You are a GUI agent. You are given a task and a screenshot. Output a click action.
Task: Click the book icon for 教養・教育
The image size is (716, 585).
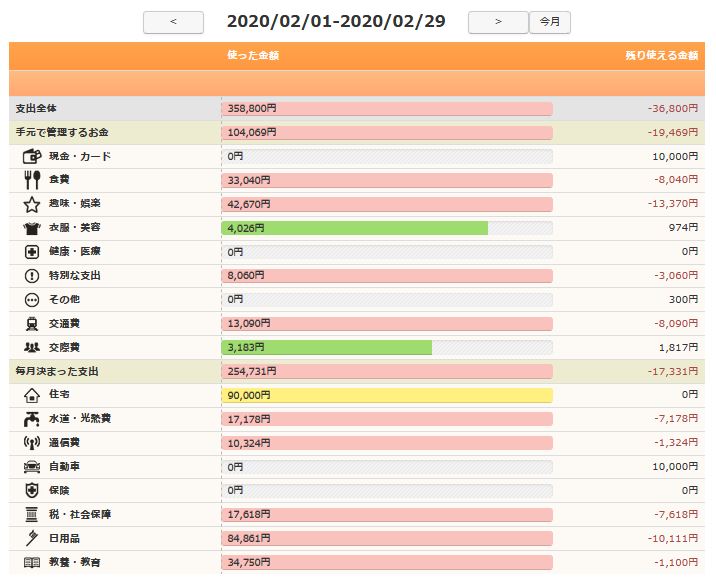[32, 563]
